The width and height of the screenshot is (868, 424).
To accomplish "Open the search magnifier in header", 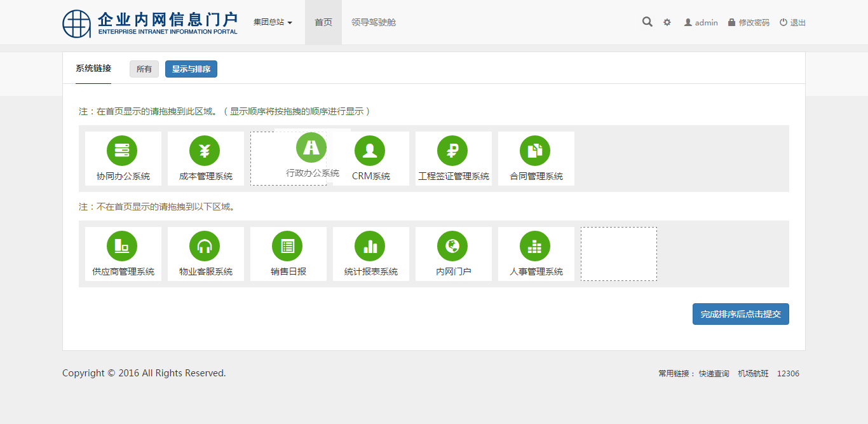I will click(647, 22).
